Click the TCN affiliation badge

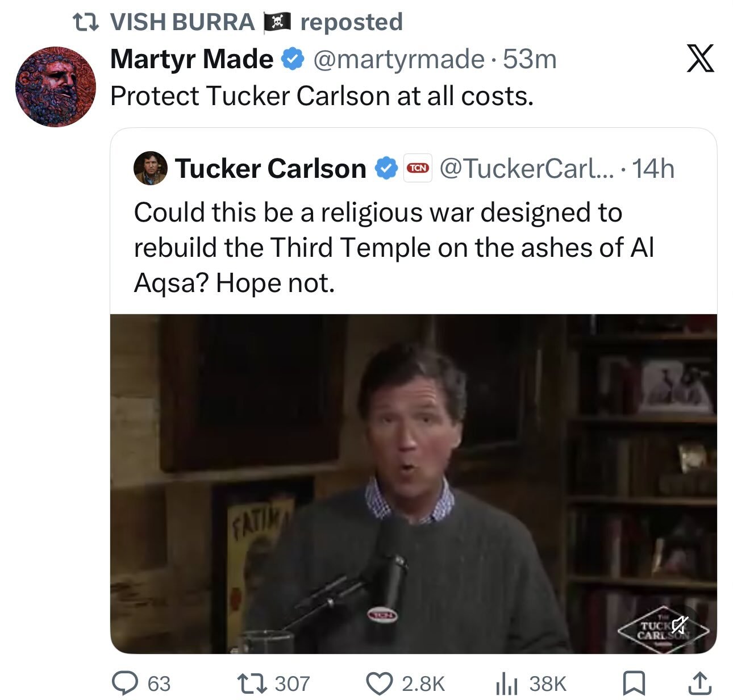(x=418, y=168)
